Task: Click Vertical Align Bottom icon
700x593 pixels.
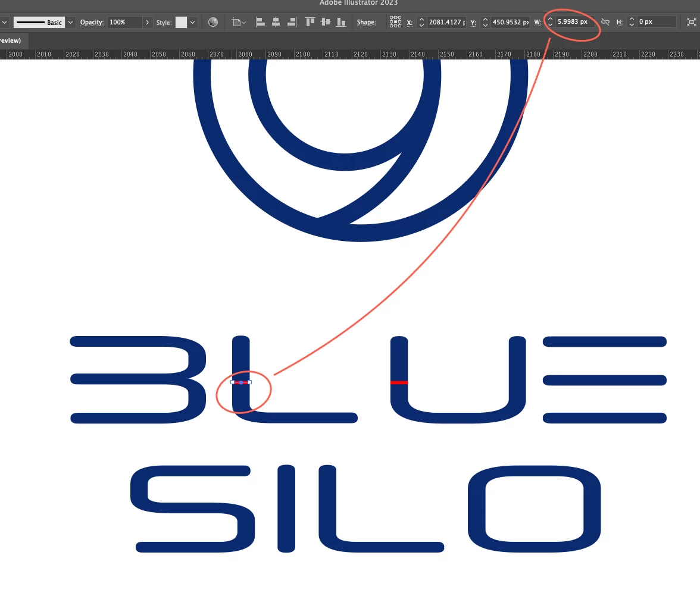Action: (x=341, y=22)
